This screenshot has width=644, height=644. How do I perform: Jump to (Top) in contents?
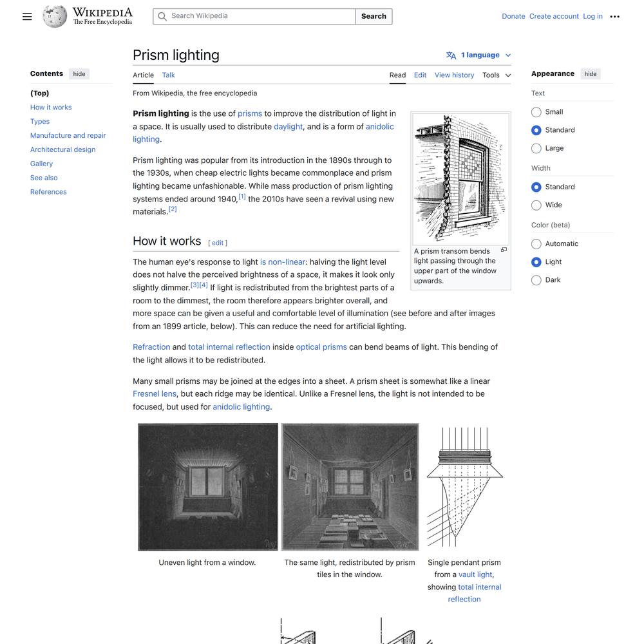(x=39, y=93)
